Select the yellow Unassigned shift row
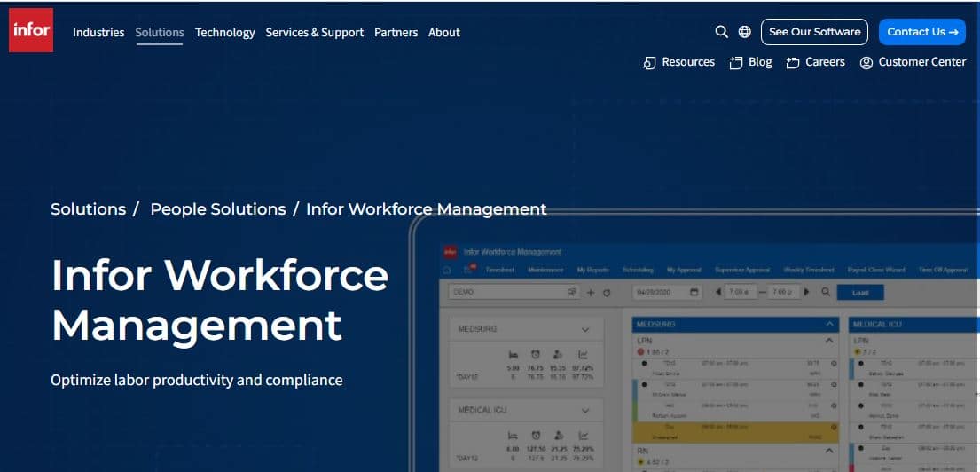This screenshot has width=980, height=472. click(x=736, y=432)
